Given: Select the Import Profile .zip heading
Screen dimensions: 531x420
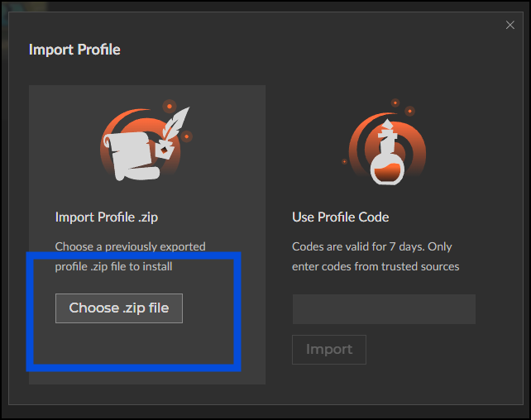Looking at the screenshot, I should (107, 217).
